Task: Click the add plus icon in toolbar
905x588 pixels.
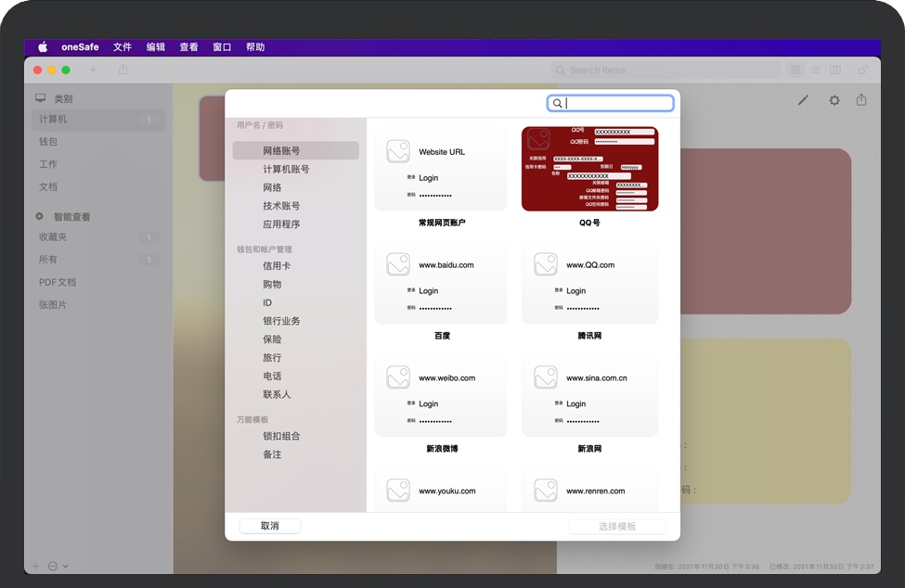Action: point(93,70)
